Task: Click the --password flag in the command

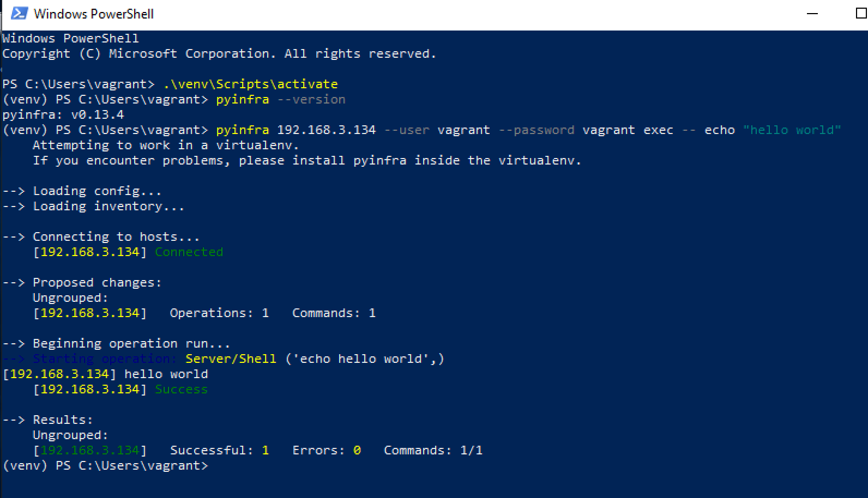Action: [x=536, y=130]
